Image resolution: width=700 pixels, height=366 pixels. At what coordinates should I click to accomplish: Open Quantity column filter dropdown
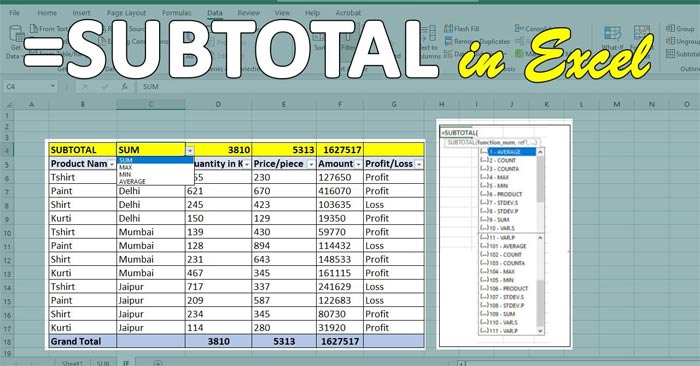point(247,165)
